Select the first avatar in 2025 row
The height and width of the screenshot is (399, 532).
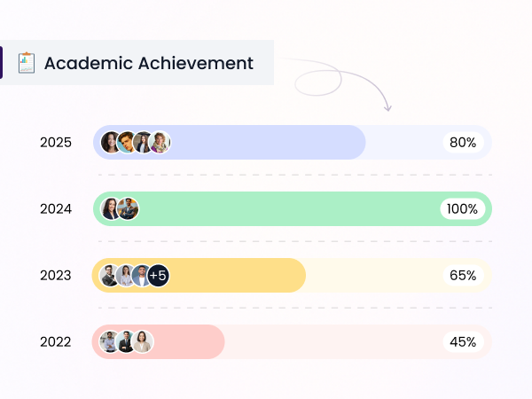(x=111, y=142)
